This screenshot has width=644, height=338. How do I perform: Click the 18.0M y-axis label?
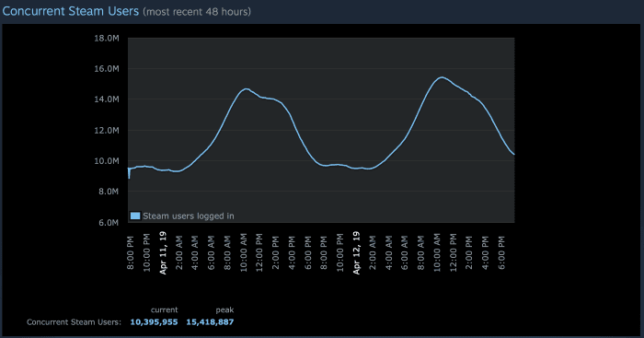point(107,39)
